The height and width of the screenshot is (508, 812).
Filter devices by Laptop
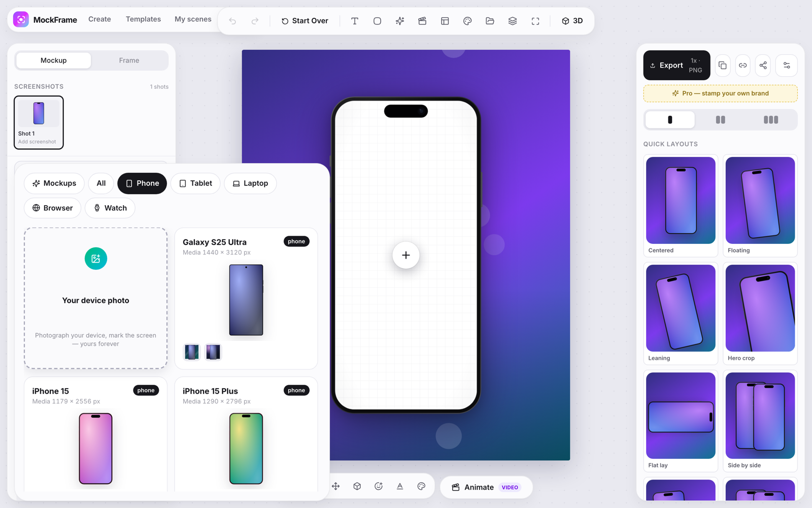[x=250, y=183]
